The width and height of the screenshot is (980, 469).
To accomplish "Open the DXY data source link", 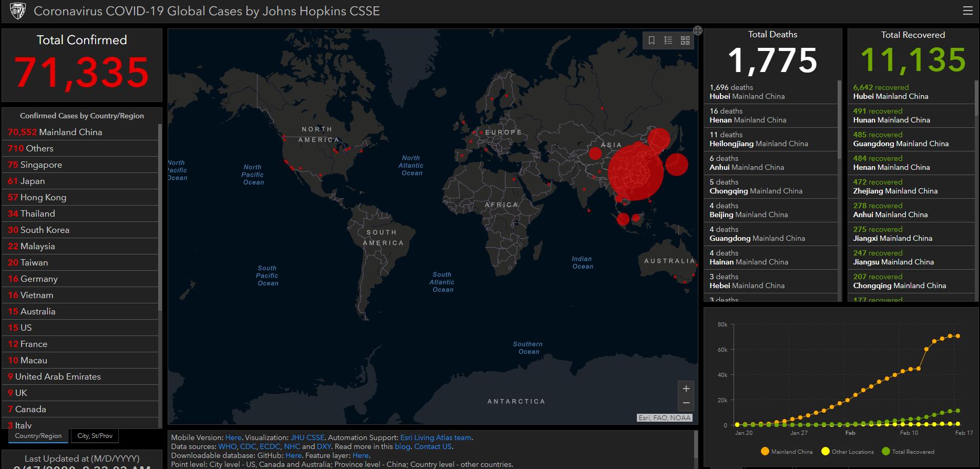I will pyautogui.click(x=324, y=446).
